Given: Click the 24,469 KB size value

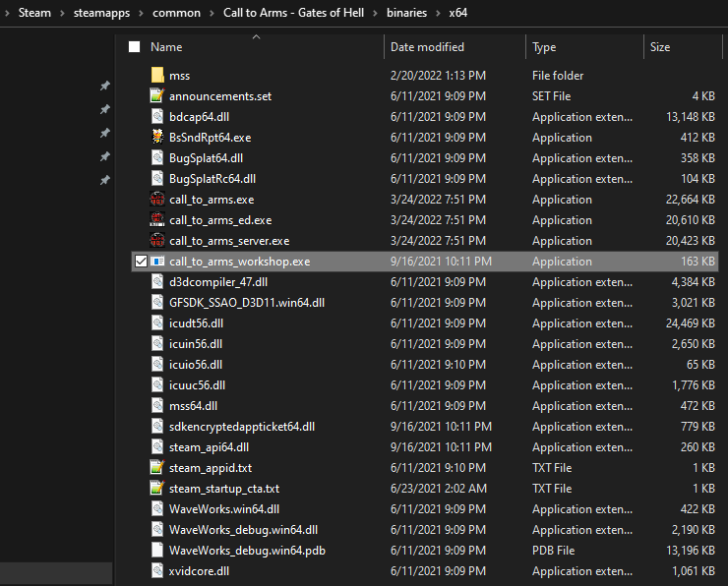Looking at the screenshot, I should 690,322.
